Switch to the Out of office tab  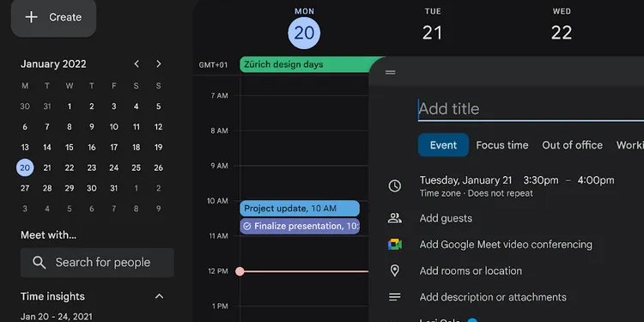pyautogui.click(x=572, y=145)
